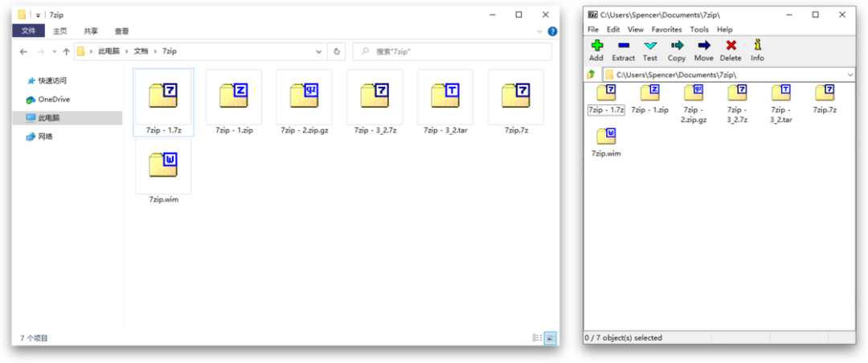Click the Extract icon in 7-Zip

tap(624, 45)
